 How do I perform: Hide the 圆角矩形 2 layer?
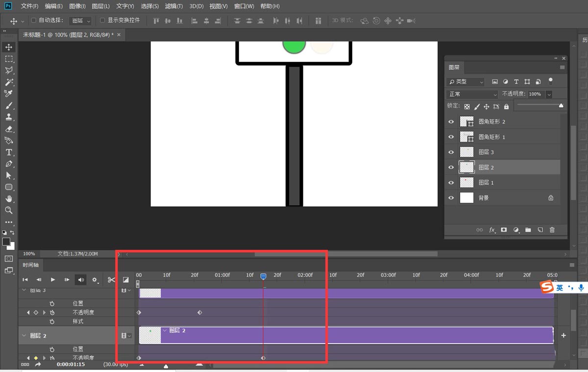click(x=451, y=122)
